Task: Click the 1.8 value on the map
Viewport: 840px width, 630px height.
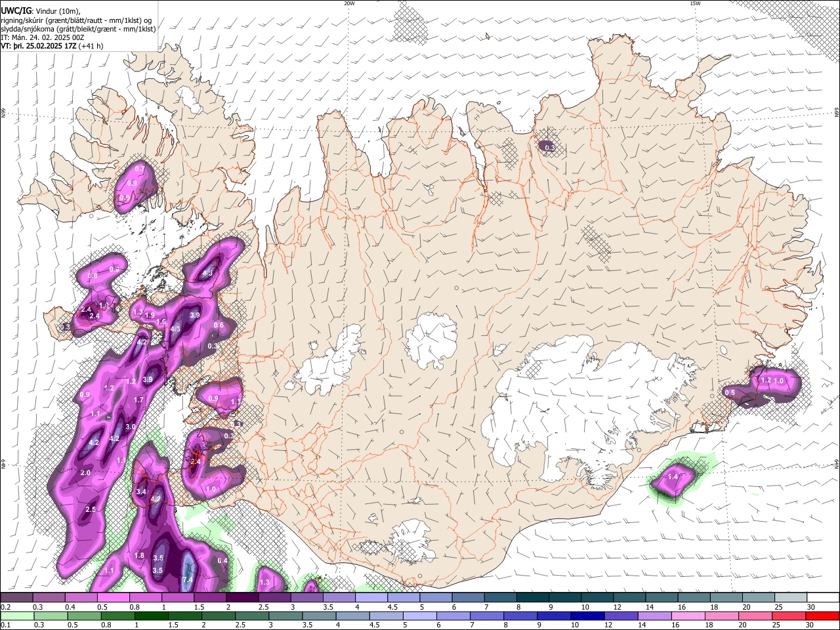Action: point(139,556)
